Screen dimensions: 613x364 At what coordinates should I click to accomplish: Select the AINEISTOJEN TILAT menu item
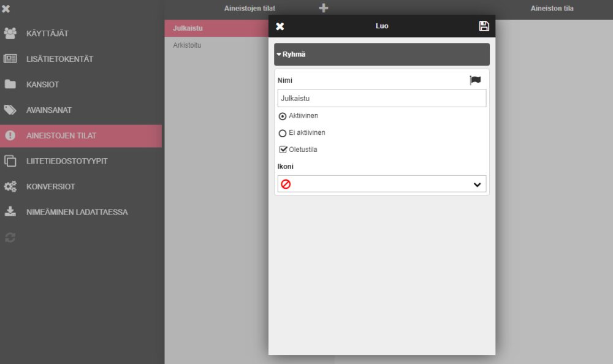(81, 135)
